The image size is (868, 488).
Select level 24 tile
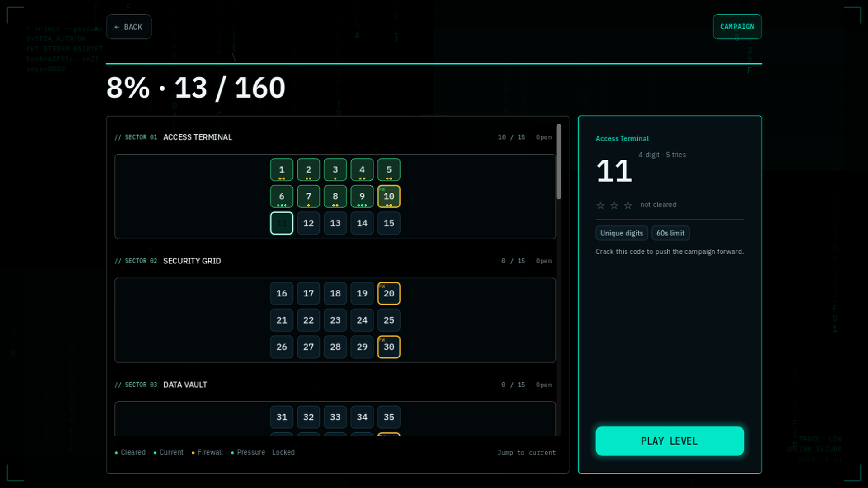click(x=362, y=320)
